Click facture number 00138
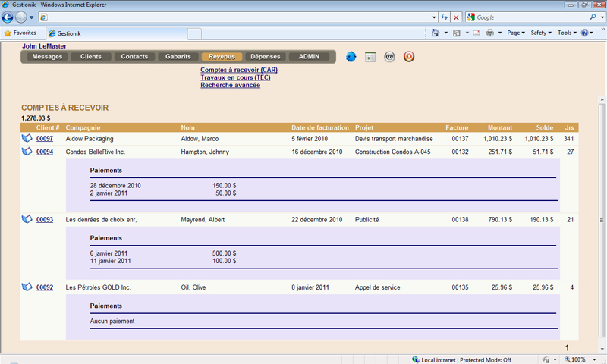Image resolution: width=607 pixels, height=364 pixels. (460, 219)
